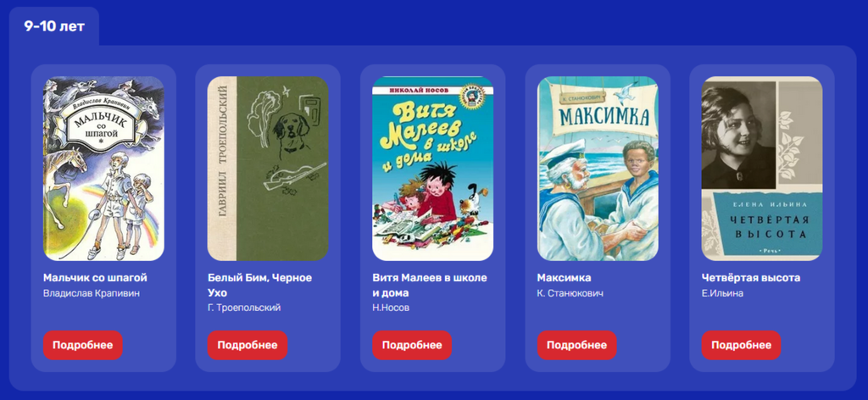The height and width of the screenshot is (400, 868).
Task: Click the Четвёртая высота cover photo
Action: [762, 168]
